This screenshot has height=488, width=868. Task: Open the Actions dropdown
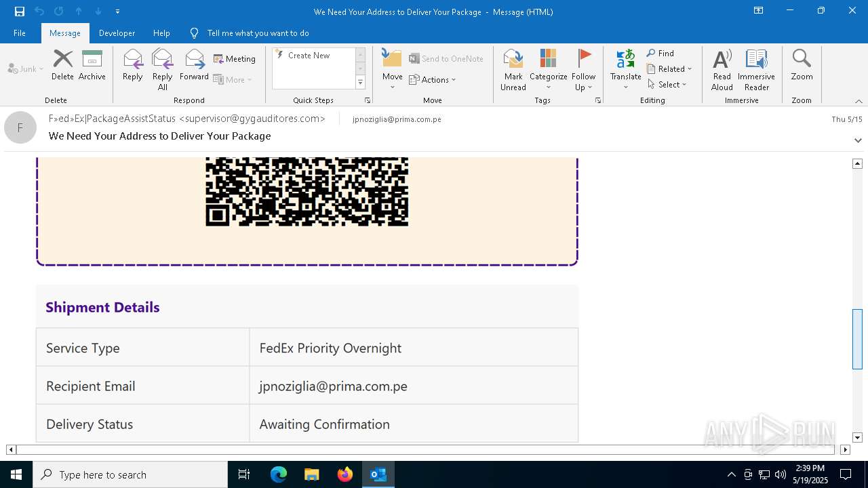point(433,79)
